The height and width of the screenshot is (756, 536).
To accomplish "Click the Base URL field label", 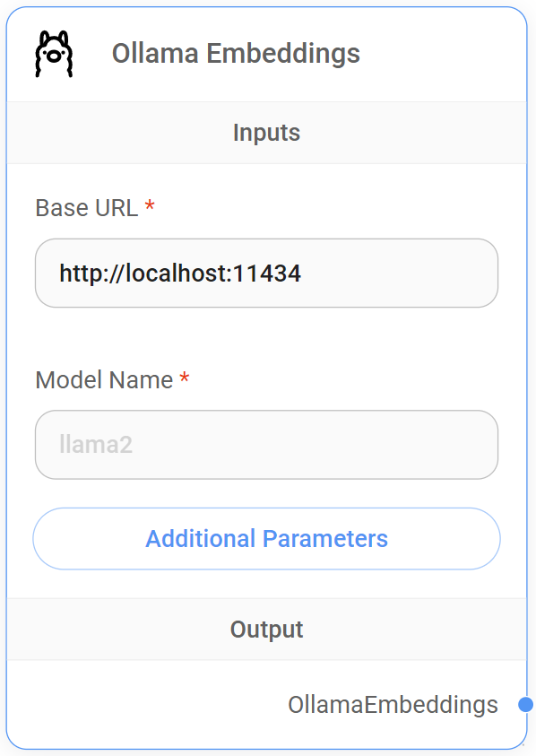I will tap(88, 207).
